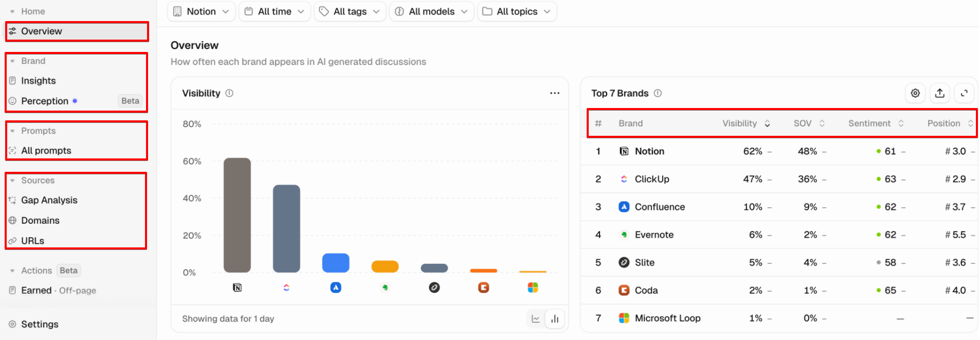This screenshot has width=980, height=340.
Task: Select the Confluence bar in chart
Action: [x=336, y=263]
